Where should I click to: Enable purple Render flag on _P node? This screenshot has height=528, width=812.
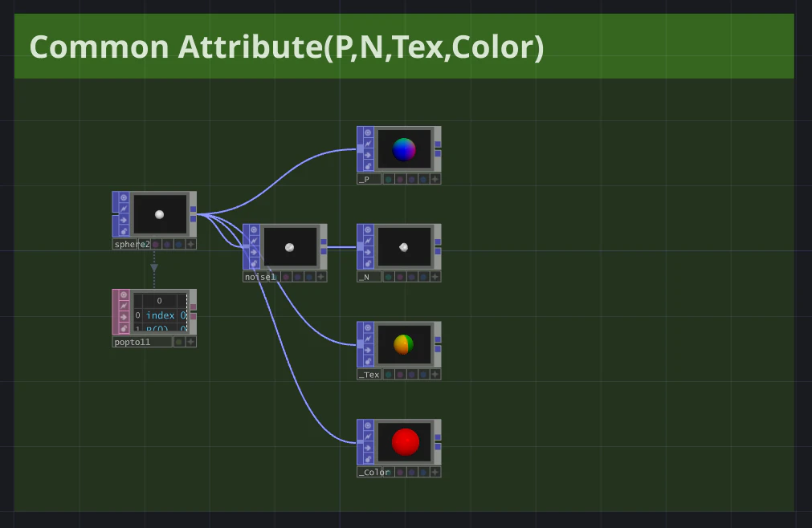click(412, 180)
